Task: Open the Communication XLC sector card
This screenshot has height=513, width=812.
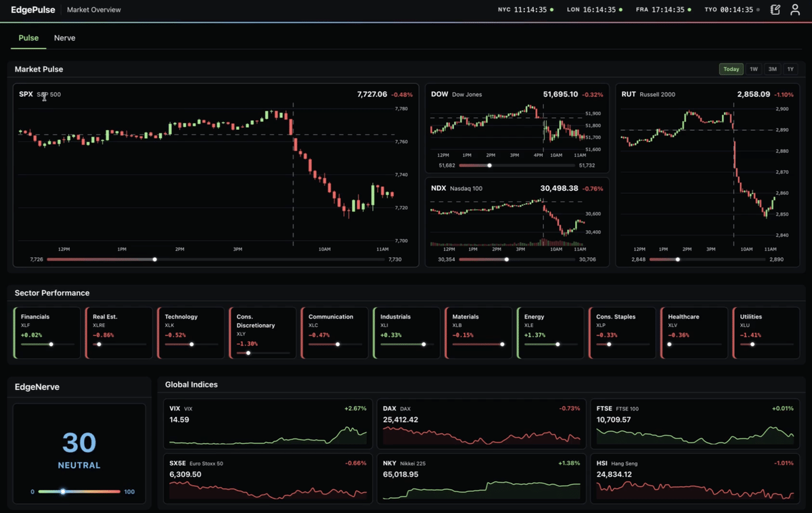Action: tap(334, 333)
